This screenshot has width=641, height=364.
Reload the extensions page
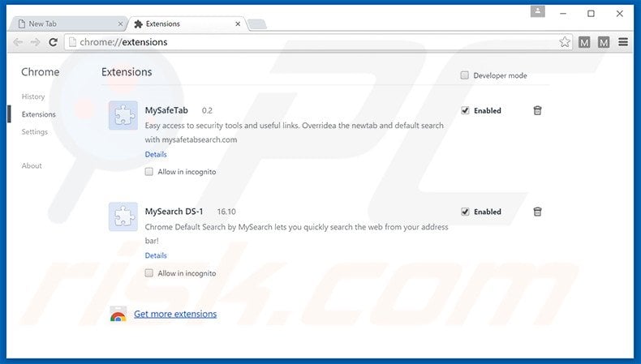[x=53, y=42]
